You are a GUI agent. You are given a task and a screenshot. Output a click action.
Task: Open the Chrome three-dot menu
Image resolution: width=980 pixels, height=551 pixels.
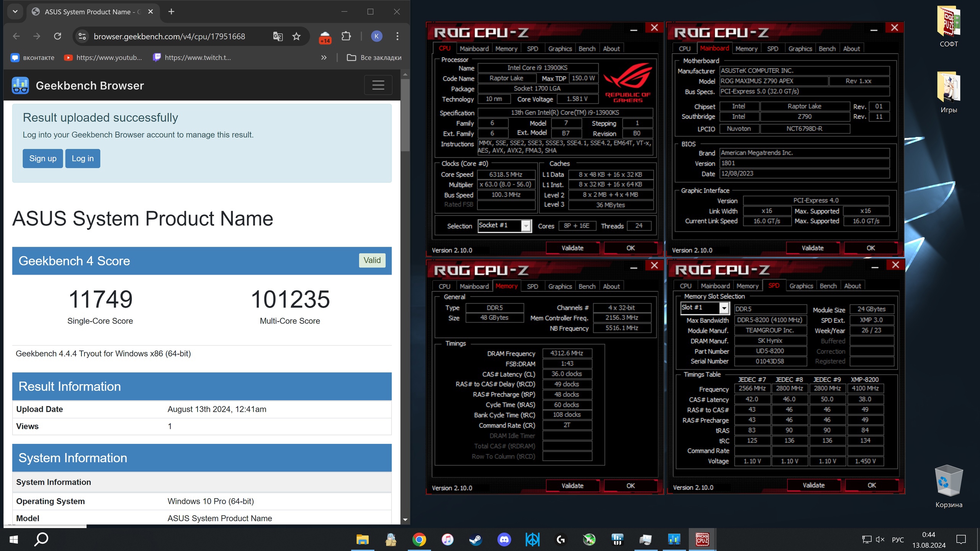(397, 36)
